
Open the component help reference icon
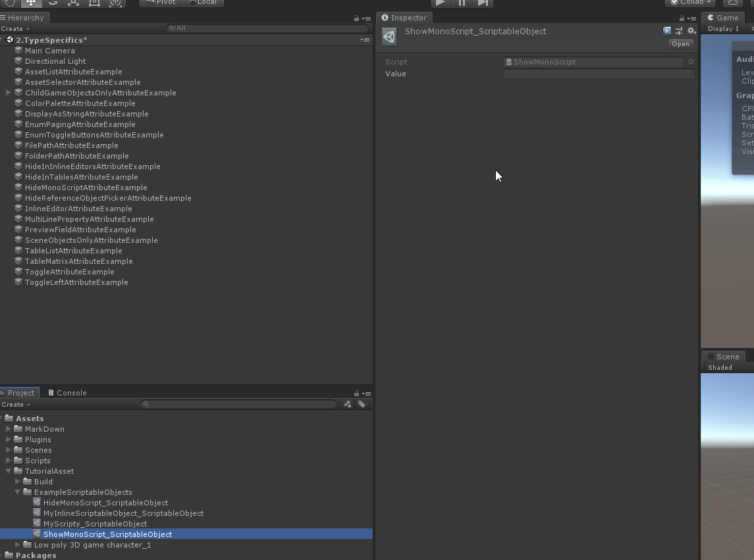667,31
